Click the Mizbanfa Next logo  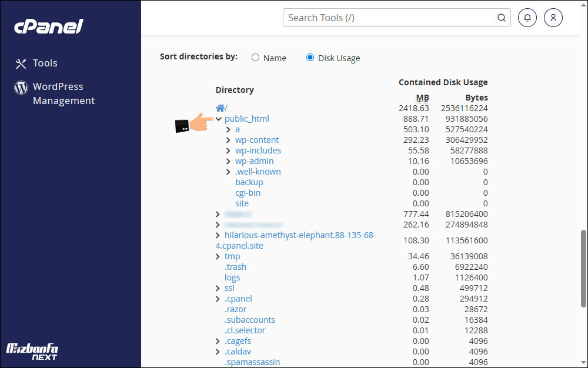32,352
